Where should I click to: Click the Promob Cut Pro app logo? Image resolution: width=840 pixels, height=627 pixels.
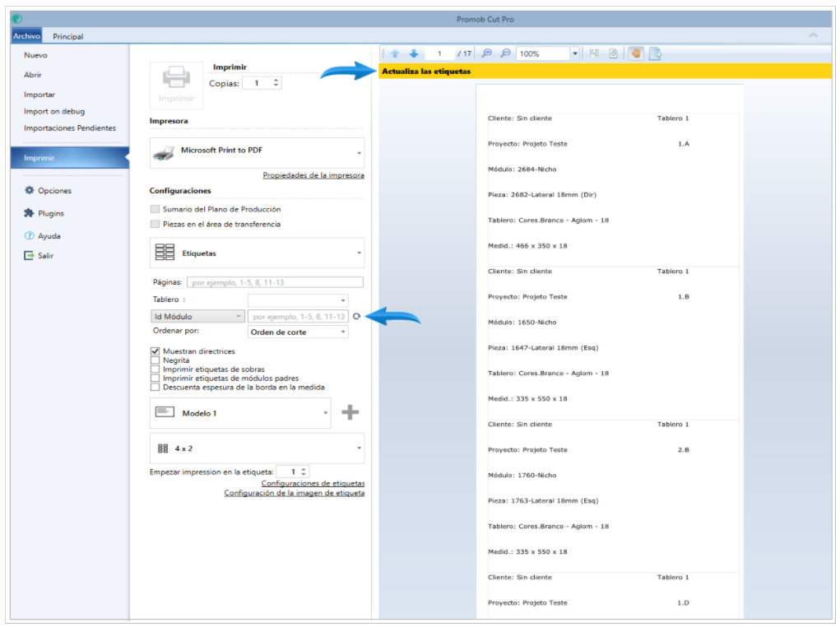pos(17,19)
